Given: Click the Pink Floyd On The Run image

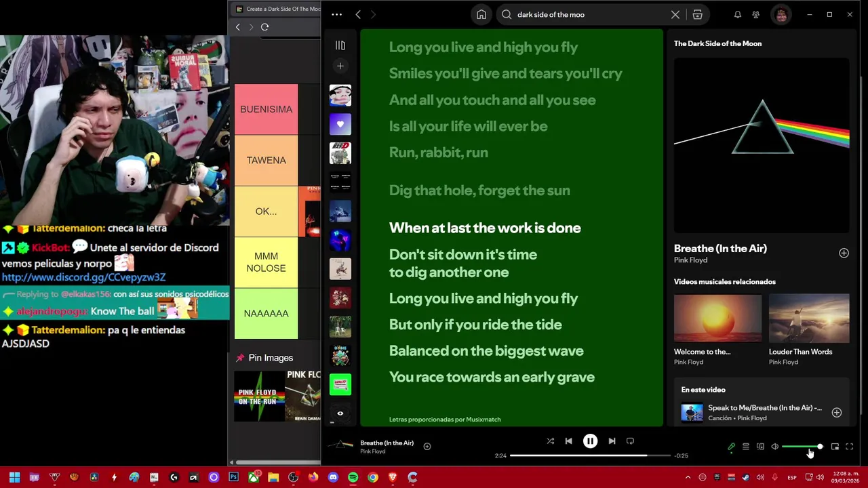Looking at the screenshot, I should click(259, 396).
